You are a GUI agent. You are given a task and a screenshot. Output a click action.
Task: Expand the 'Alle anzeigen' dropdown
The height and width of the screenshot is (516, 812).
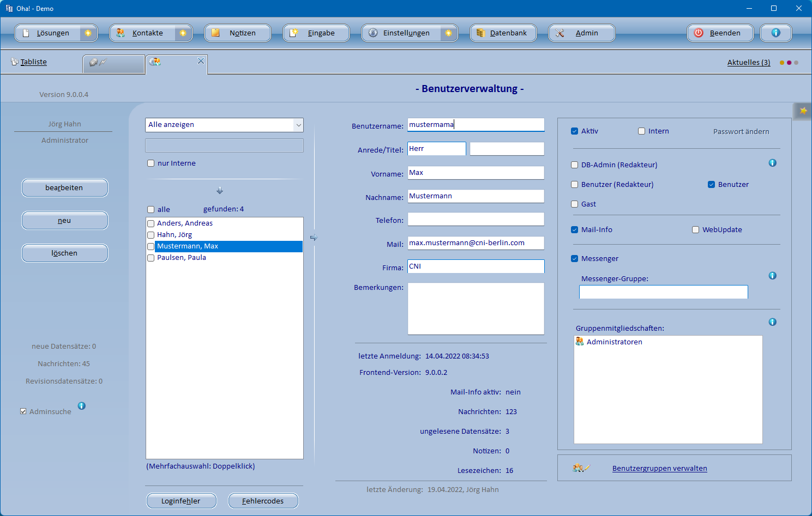tap(298, 125)
